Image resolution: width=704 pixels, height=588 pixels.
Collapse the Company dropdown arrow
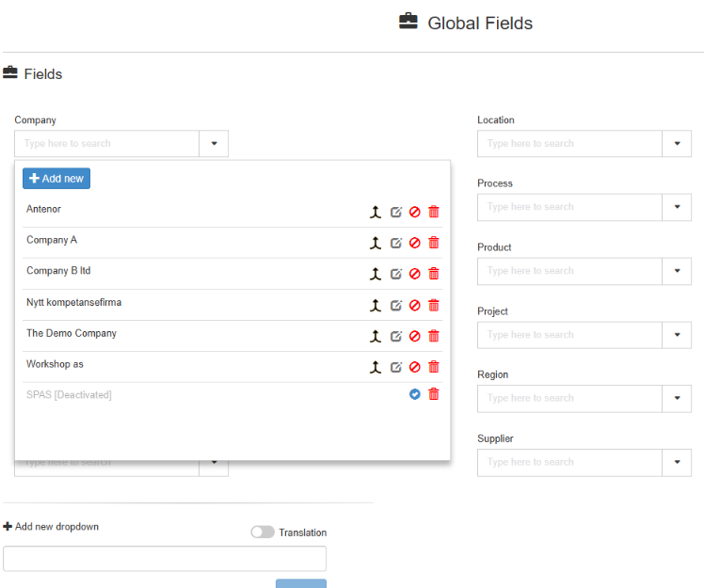point(215,144)
